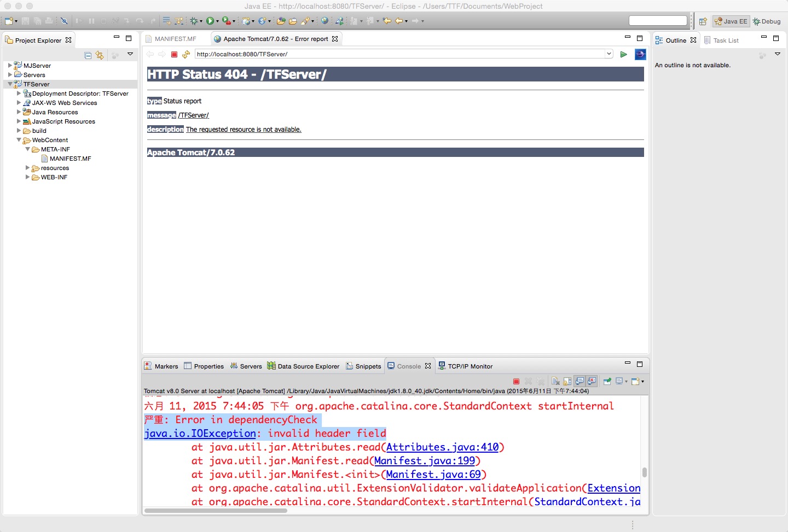Viewport: 788px width, 532px height.
Task: Collapse the WebContent folder
Action: (x=19, y=140)
